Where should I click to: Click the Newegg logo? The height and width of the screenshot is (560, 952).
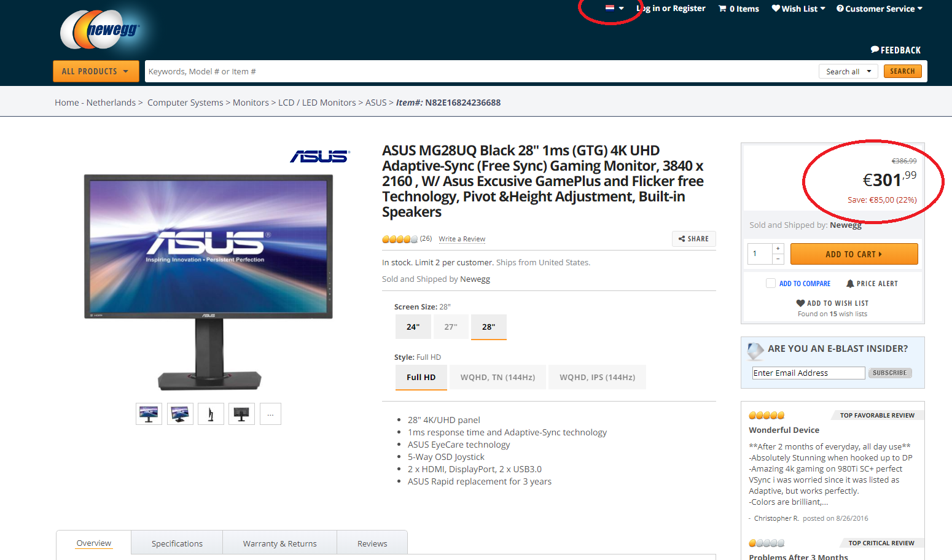[100, 29]
